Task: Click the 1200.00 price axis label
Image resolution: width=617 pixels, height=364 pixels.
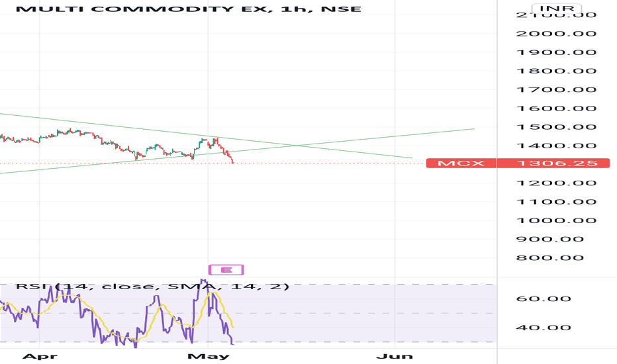Action: point(556,183)
